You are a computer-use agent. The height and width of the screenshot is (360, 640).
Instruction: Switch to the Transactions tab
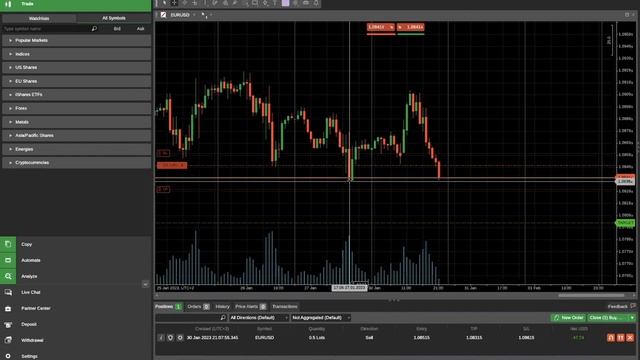coord(284,307)
